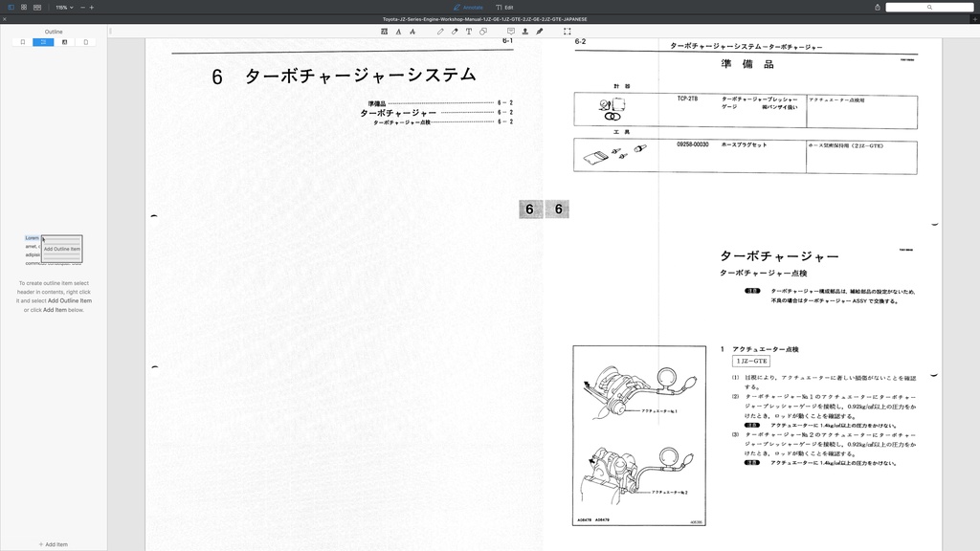Image resolution: width=980 pixels, height=551 pixels.
Task: Switch to thumbnail grid view
Action: point(24,7)
